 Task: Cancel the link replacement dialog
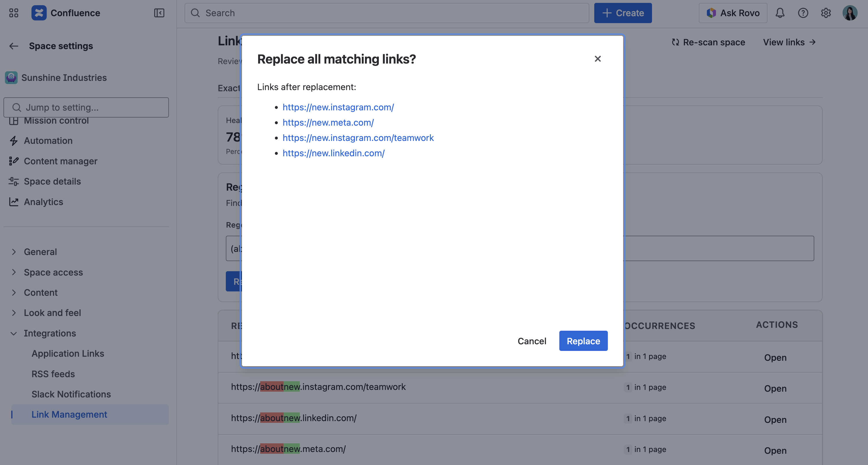tap(532, 341)
